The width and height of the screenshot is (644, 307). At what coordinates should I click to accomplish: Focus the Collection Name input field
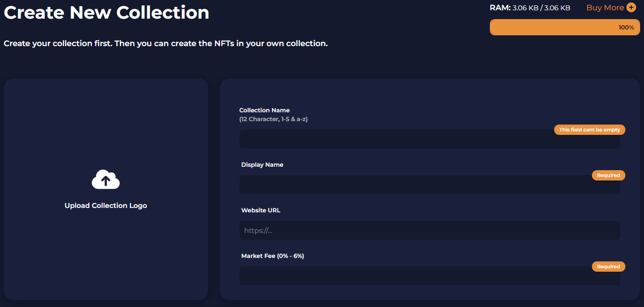(x=393, y=139)
